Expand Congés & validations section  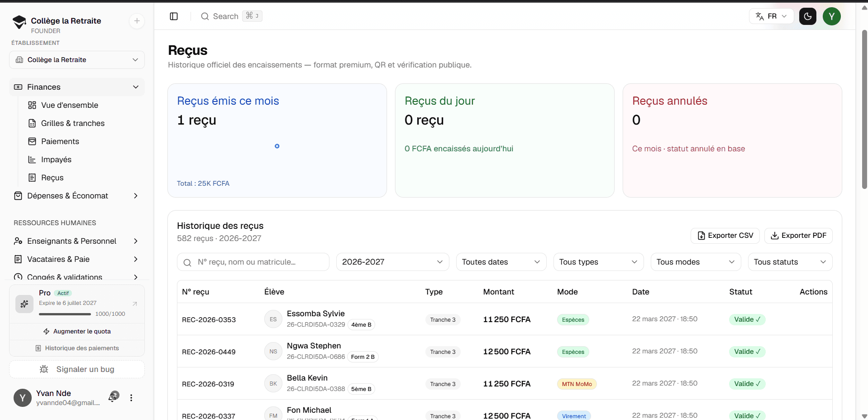point(77,277)
